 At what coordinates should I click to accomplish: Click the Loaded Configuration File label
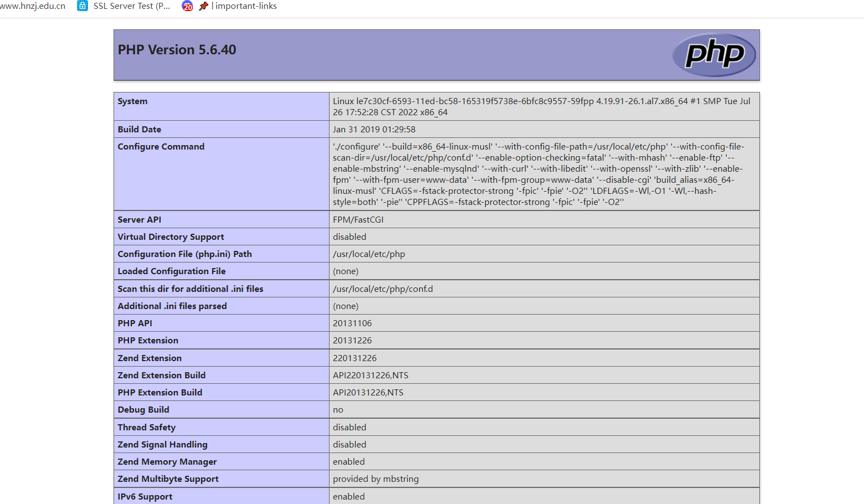click(171, 271)
